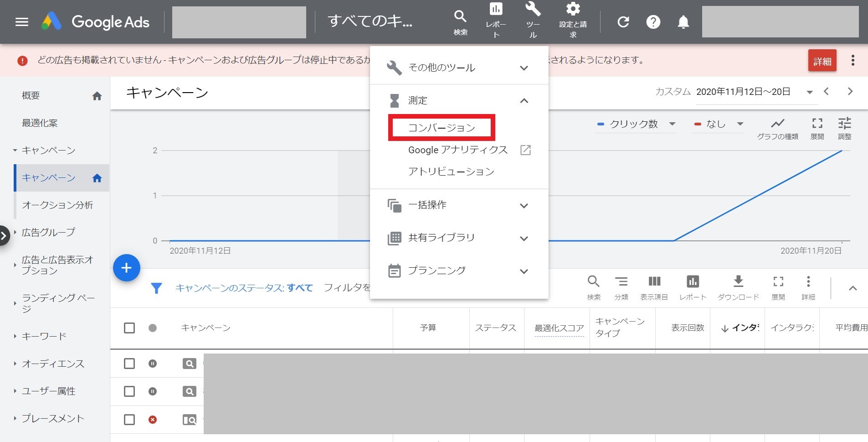Click the red 詳細 button
This screenshot has height=442, width=868.
pos(822,61)
